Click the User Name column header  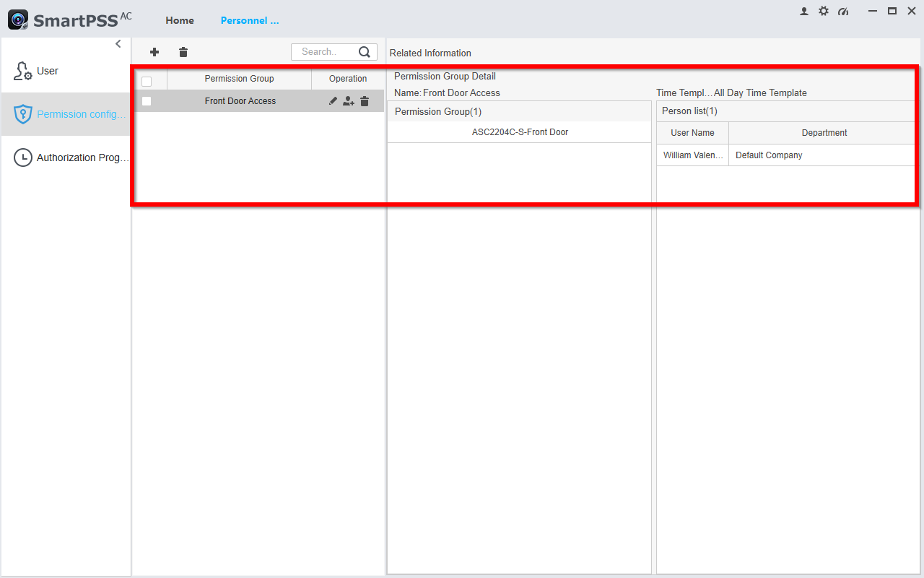[692, 133]
